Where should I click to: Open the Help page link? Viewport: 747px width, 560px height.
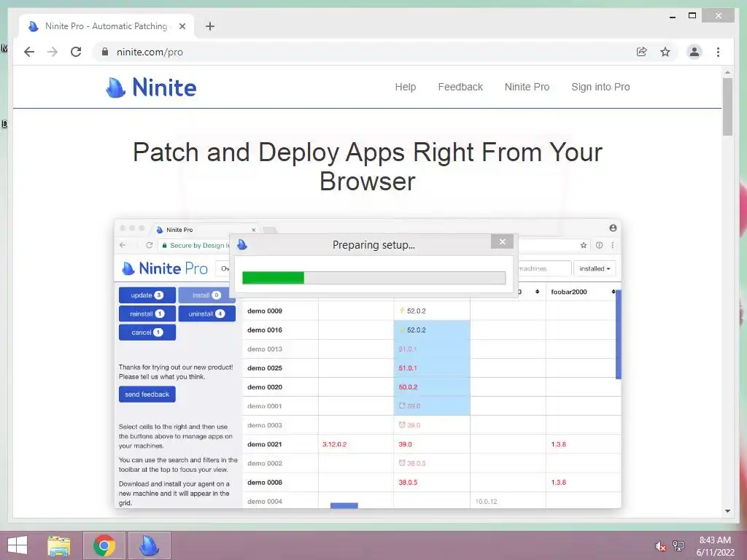pyautogui.click(x=406, y=87)
